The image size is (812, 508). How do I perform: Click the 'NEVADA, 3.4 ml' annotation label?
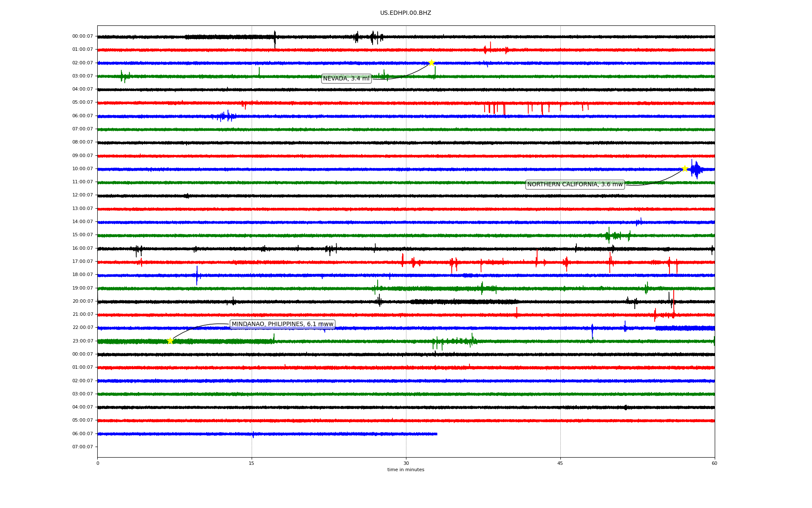pos(346,79)
